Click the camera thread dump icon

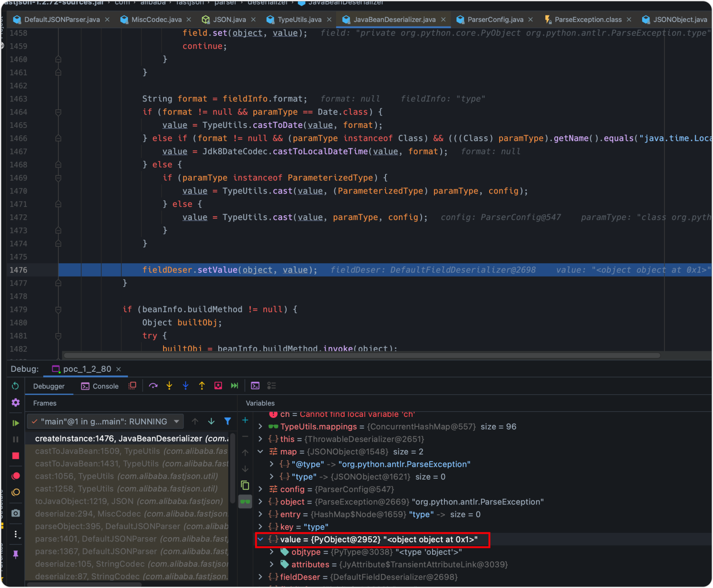16,513
